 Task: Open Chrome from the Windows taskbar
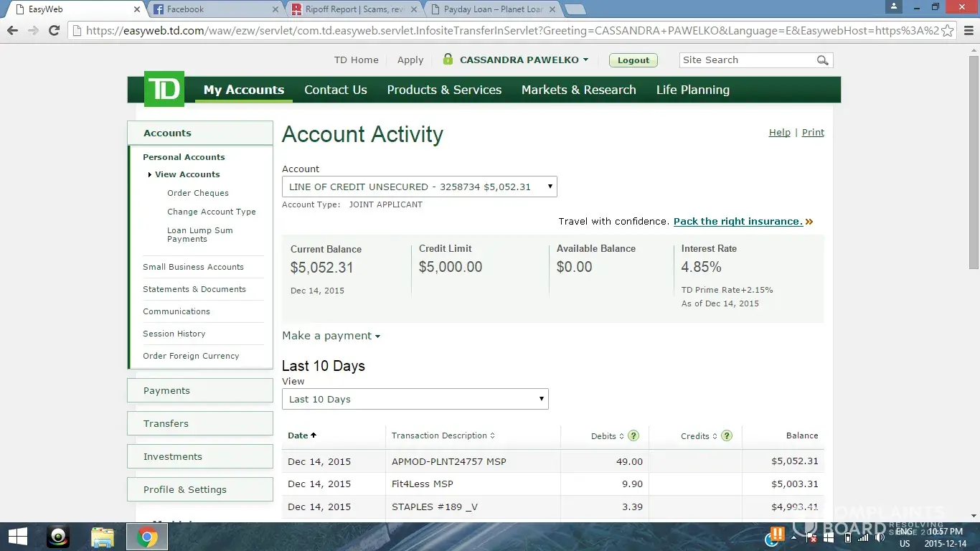[147, 537]
